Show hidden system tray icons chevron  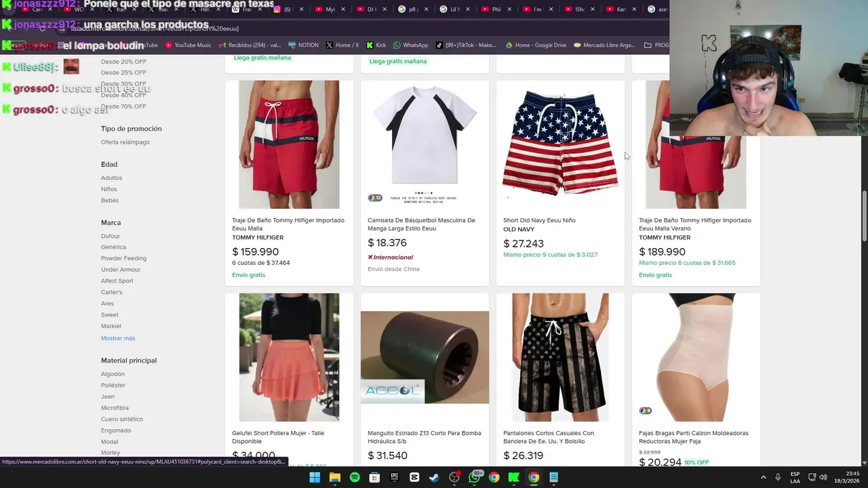[x=763, y=477]
